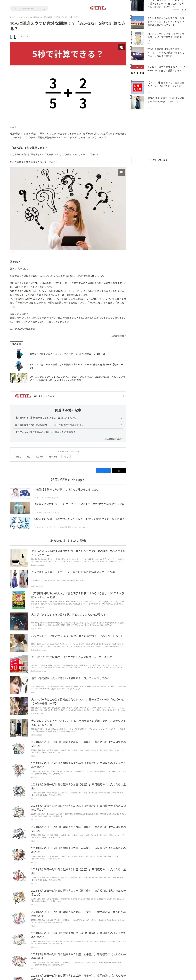Open sidebar article 大人なら正解できますよね
Viewport: 196px width, 980px height.
[x=166, y=69]
